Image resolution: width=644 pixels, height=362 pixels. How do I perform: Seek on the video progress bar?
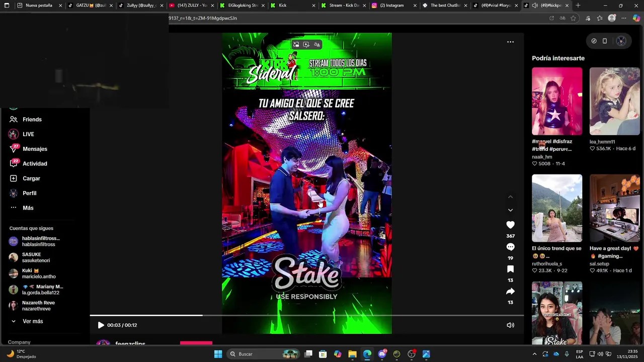pyautogui.click(x=307, y=315)
